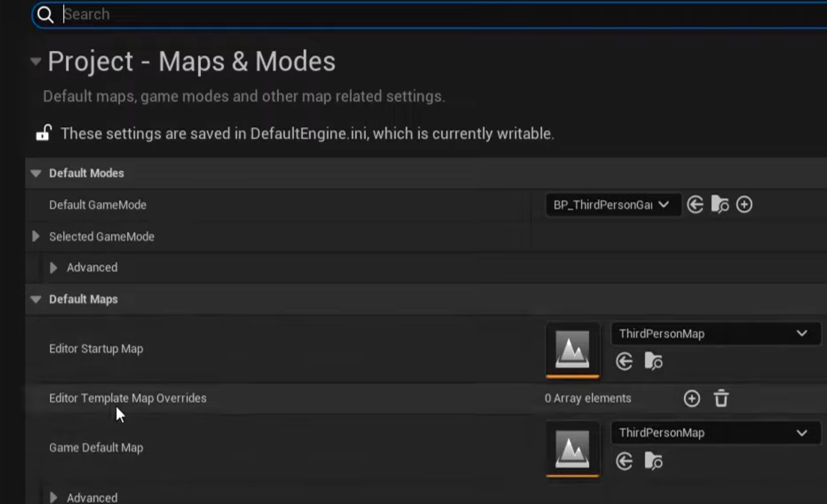Click the Editor Startup Map thumbnail
The width and height of the screenshot is (827, 504).
click(x=573, y=350)
